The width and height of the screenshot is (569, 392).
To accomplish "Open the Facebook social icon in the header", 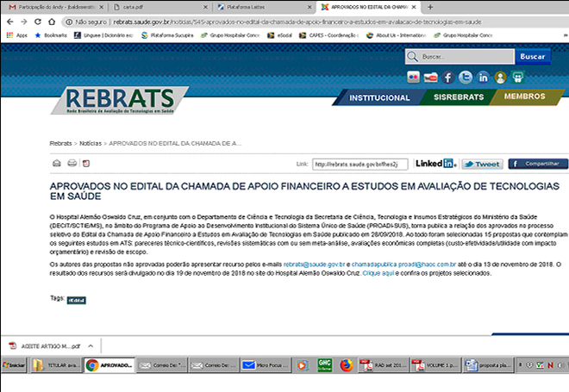I will tap(449, 78).
